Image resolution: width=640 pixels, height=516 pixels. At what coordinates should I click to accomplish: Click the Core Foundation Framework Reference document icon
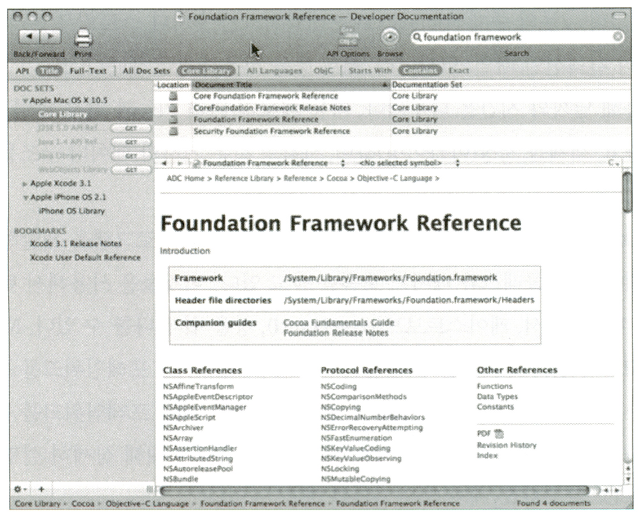click(173, 96)
